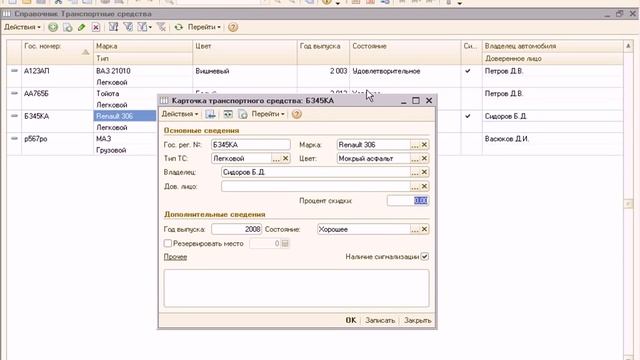Click the Год выпуска input field
640x360 pixels.
click(x=236, y=229)
